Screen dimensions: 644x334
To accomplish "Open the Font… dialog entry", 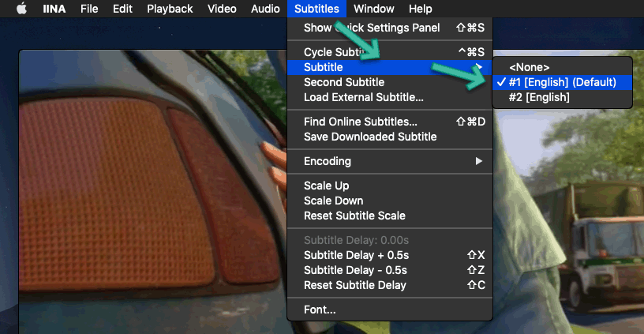I will click(x=390, y=310).
